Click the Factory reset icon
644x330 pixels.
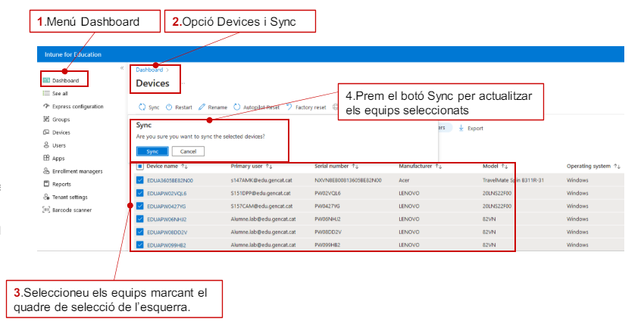tap(289, 107)
